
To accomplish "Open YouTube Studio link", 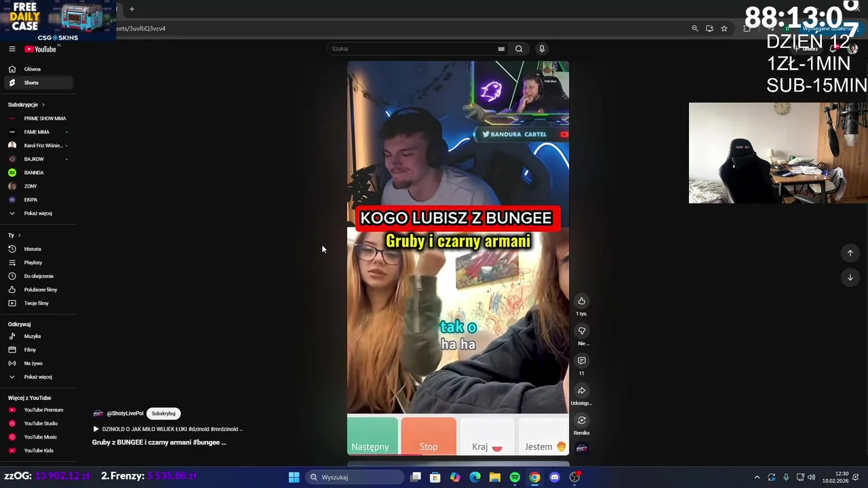I will click(38, 424).
